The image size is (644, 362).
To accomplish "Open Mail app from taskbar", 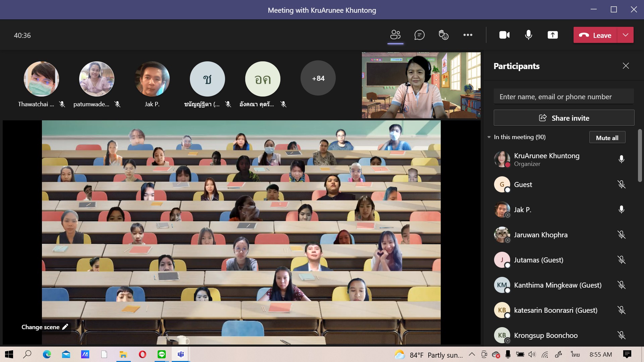I will (x=66, y=354).
